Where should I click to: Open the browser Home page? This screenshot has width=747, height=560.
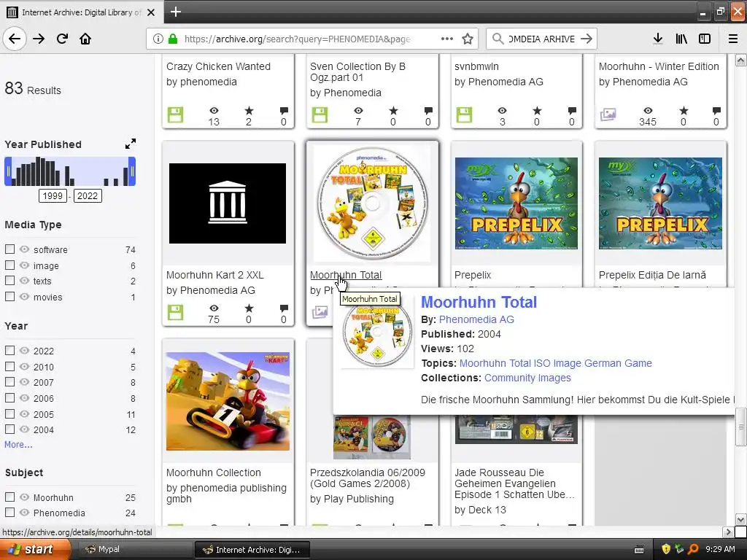[85, 39]
